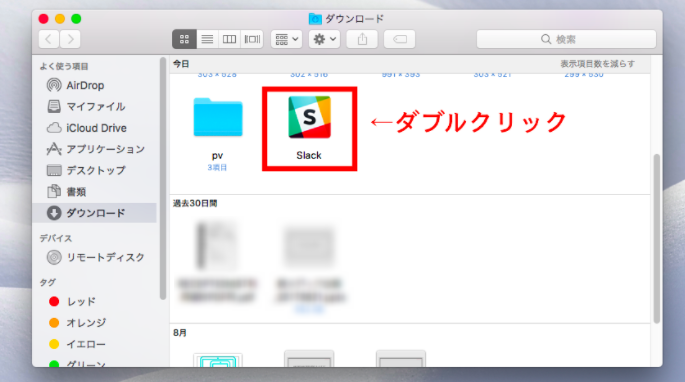Click the red tag color dot
685x382 pixels.
click(x=54, y=302)
